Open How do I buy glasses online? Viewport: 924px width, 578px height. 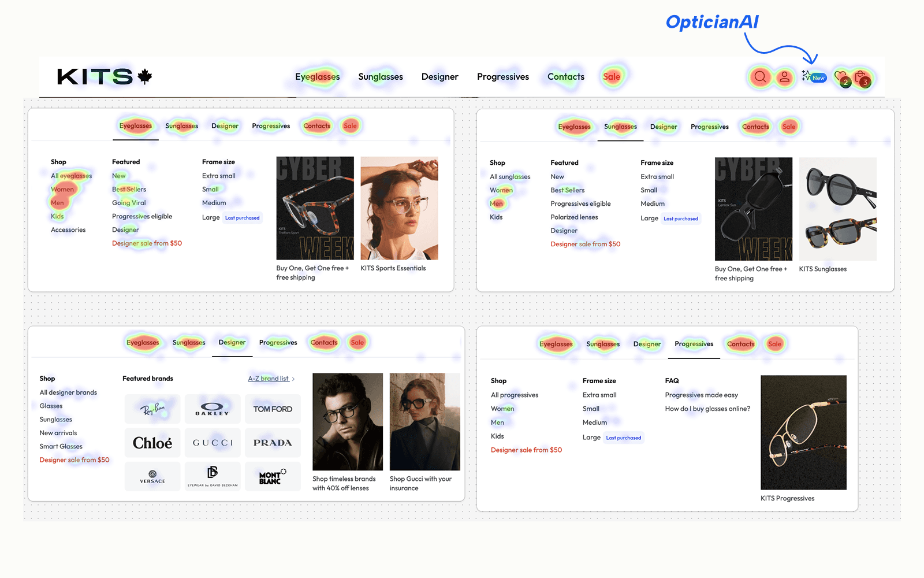[707, 409]
